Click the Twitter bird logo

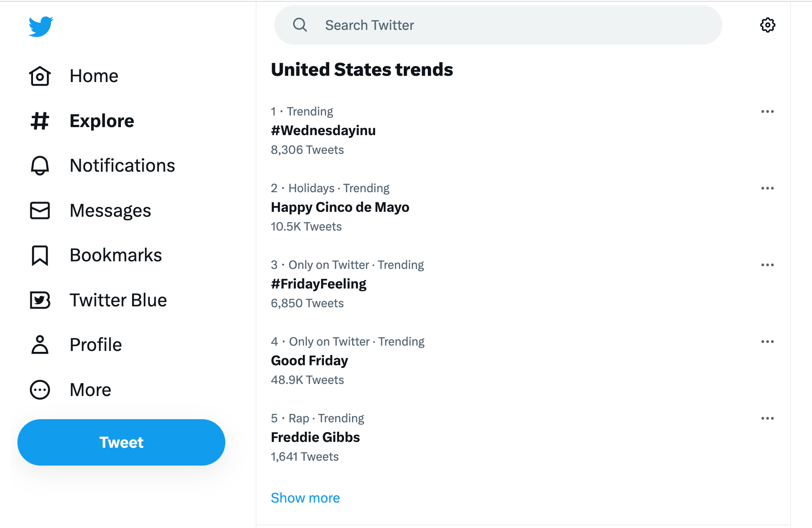coord(41,26)
